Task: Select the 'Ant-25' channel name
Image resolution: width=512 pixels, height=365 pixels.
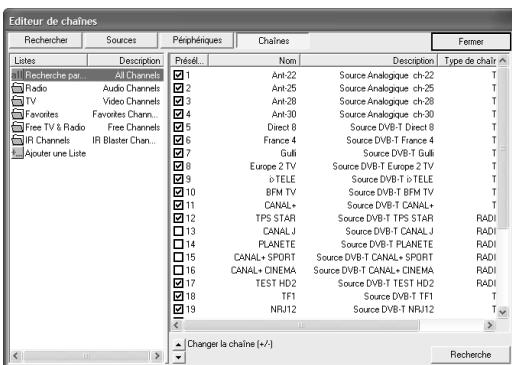Action: pyautogui.click(x=284, y=88)
